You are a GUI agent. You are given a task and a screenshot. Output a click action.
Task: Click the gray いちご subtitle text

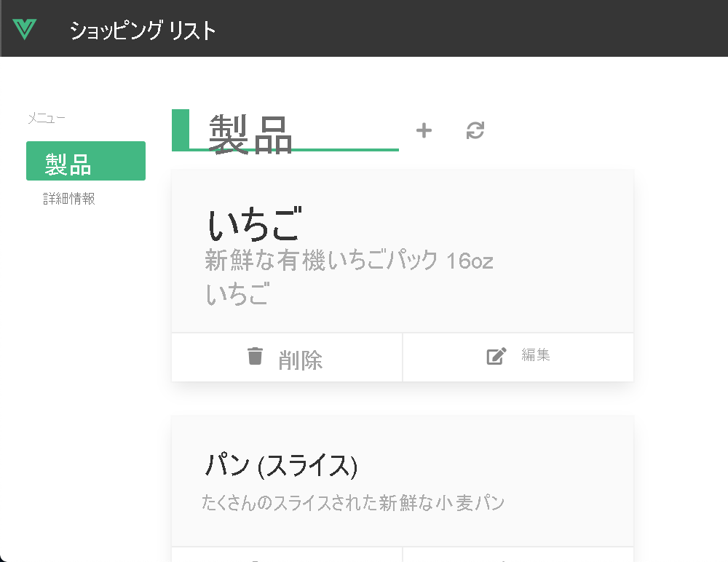pyautogui.click(x=237, y=294)
